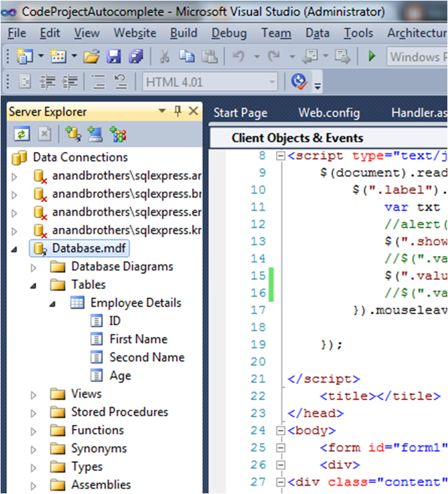Select the Functions folder
This screenshot has height=494, width=448.
click(x=98, y=431)
